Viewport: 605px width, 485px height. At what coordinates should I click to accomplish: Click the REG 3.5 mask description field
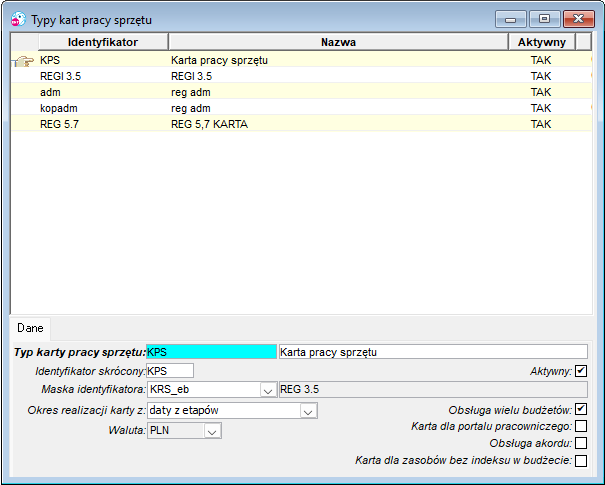[x=433, y=389]
